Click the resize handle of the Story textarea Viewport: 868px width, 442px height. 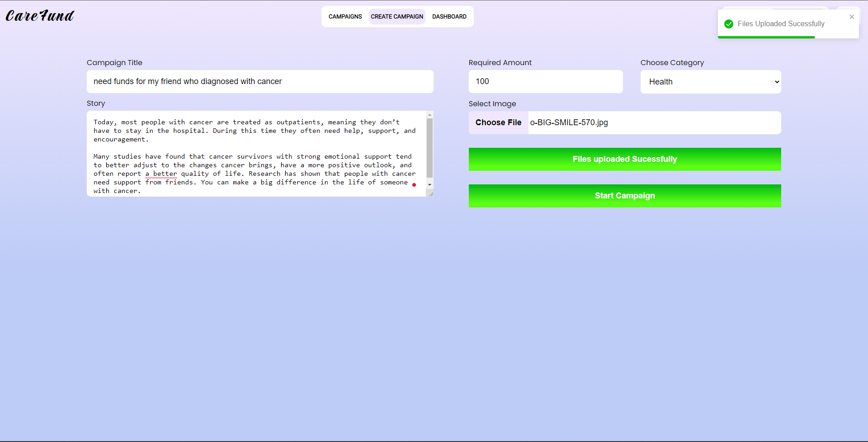[430, 193]
